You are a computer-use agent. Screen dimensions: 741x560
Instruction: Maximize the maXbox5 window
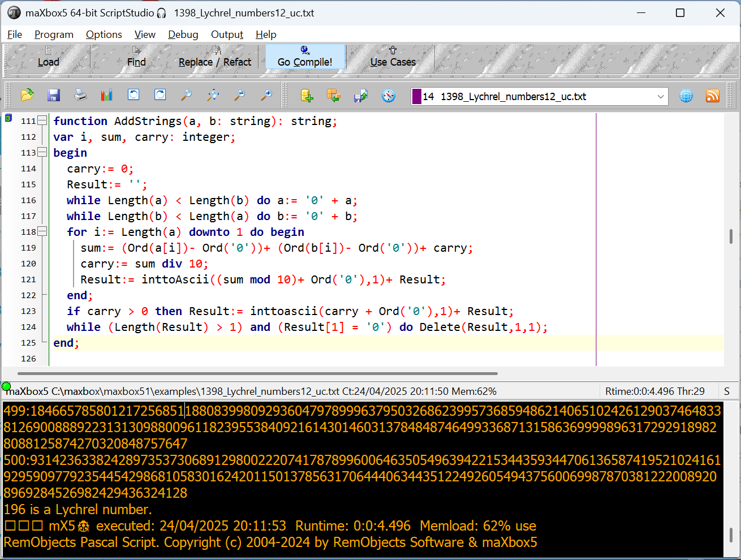(680, 12)
